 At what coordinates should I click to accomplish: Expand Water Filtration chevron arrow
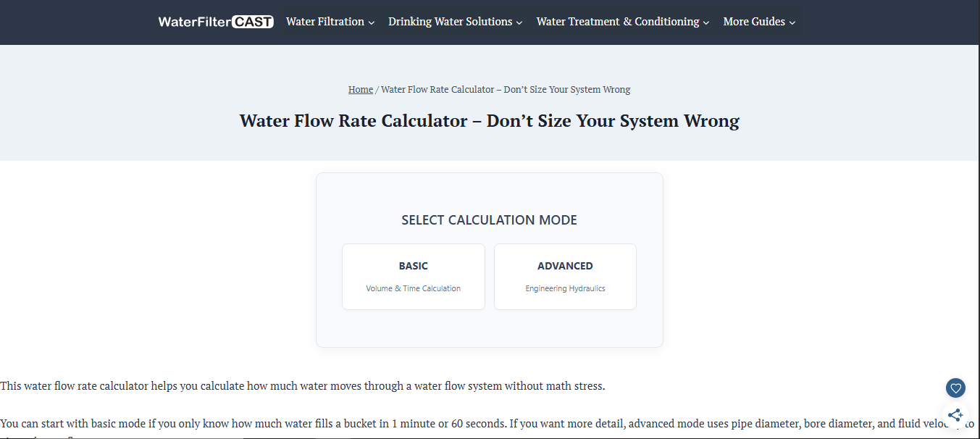[372, 22]
